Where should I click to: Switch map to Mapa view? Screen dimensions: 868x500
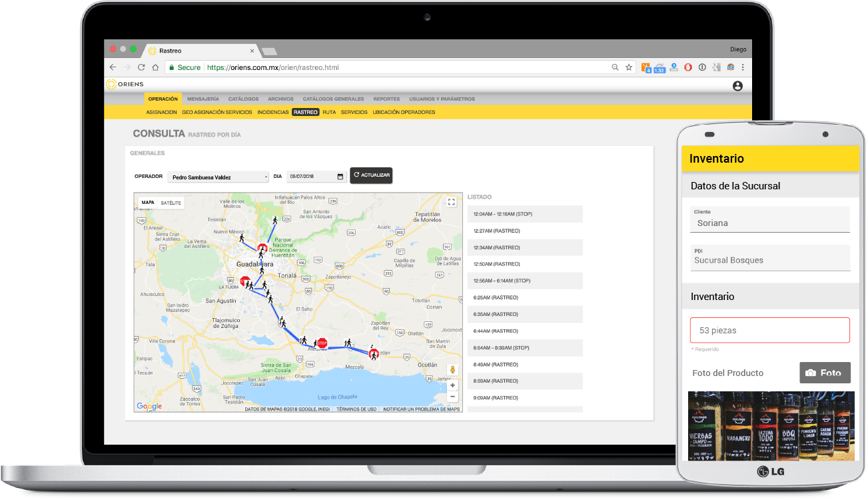click(148, 203)
